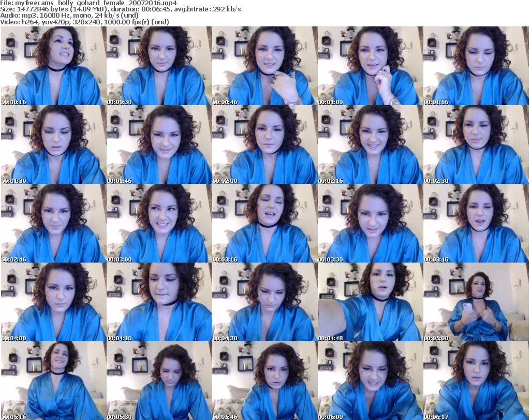Image resolution: width=530 pixels, height=420 pixels.
Task: Open the thumbnail stamped 00:01:16
Action: click(476, 66)
